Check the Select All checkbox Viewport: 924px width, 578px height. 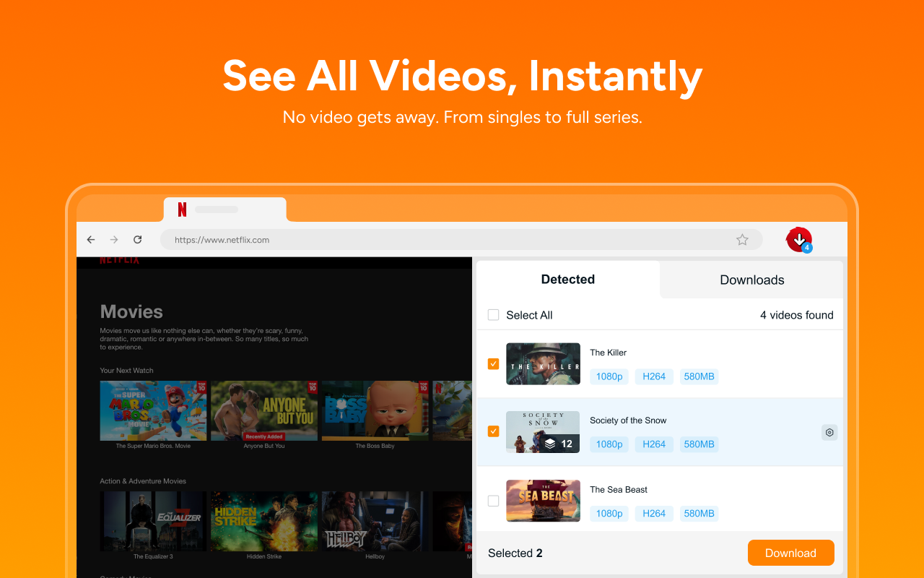[x=494, y=315]
